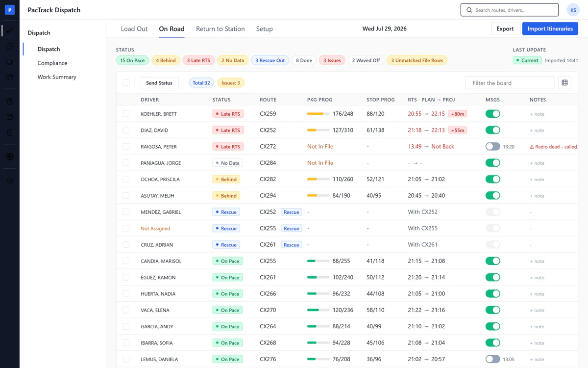Click the DRIVER column header
Image resolution: width=588 pixels, height=368 pixels.
click(150, 100)
